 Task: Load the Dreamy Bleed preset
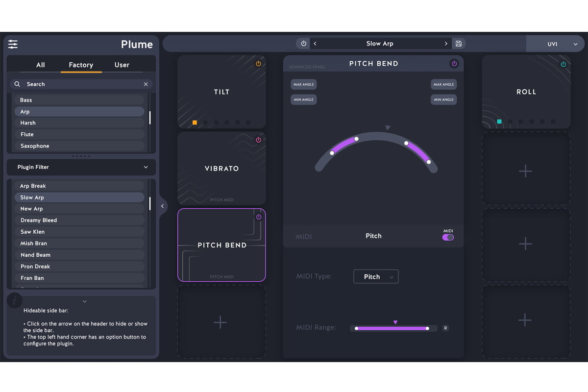[x=79, y=220]
